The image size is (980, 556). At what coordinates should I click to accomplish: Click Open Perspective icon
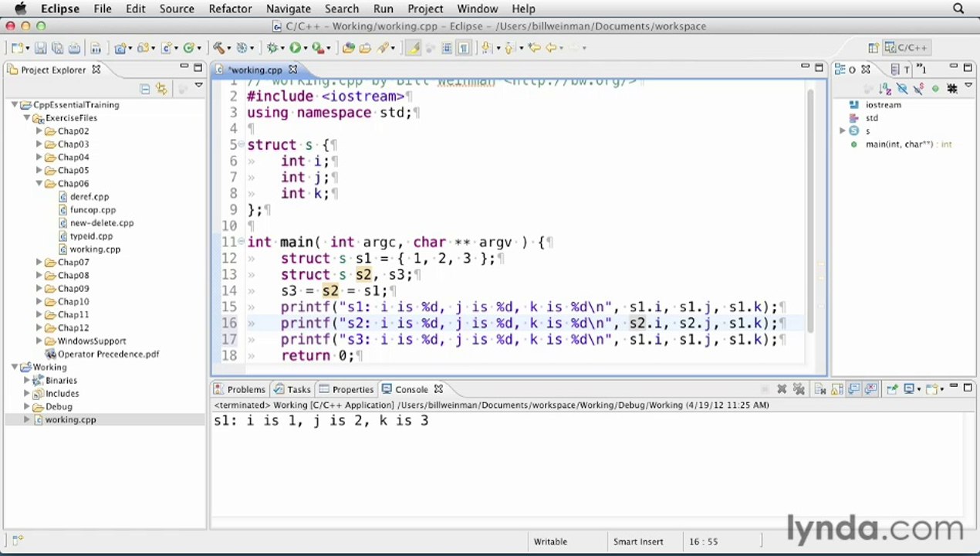point(874,48)
